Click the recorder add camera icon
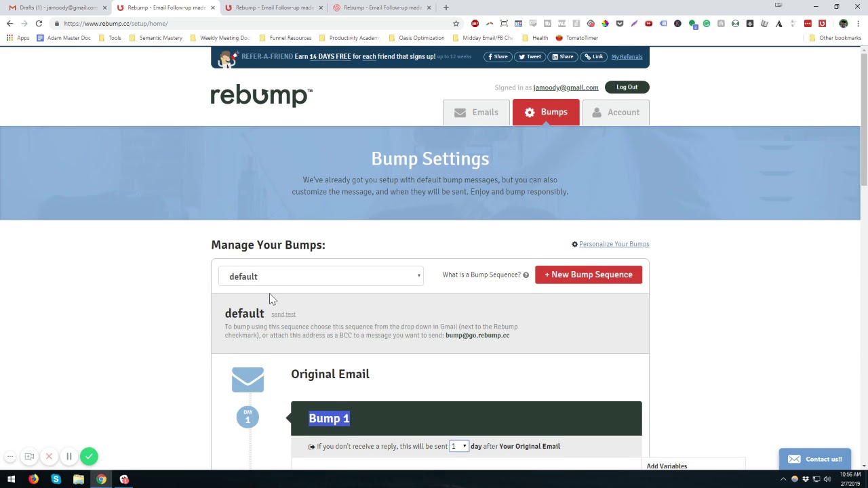868x488 pixels. point(29,457)
